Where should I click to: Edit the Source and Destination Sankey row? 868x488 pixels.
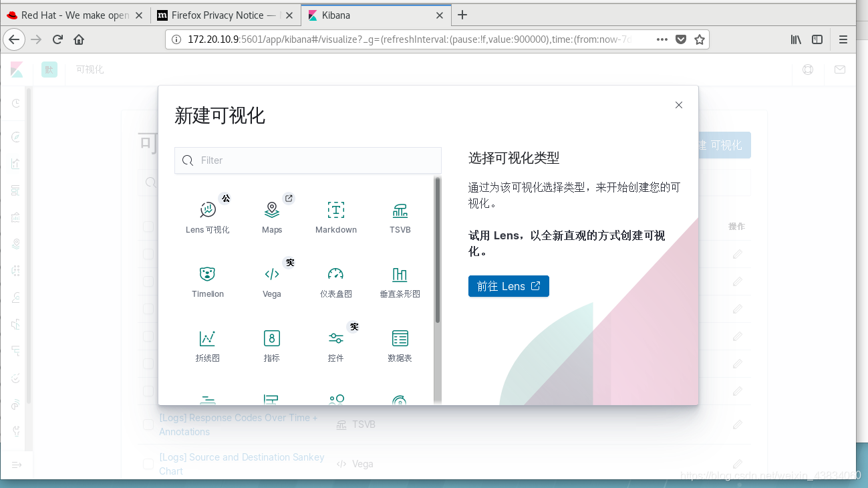coord(737,464)
